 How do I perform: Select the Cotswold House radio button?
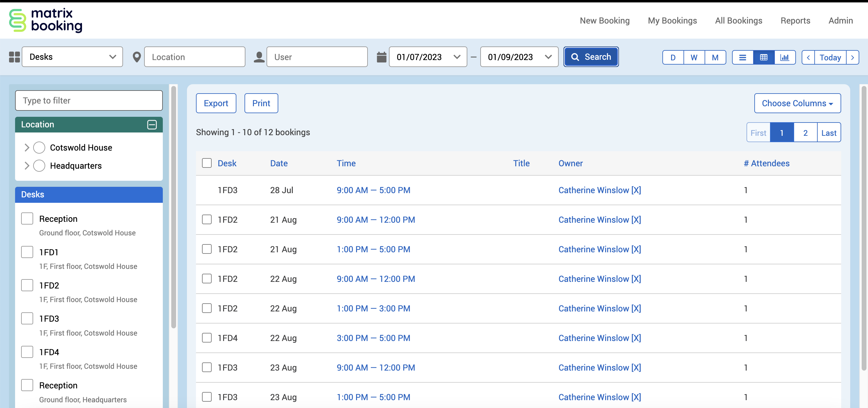pos(39,148)
